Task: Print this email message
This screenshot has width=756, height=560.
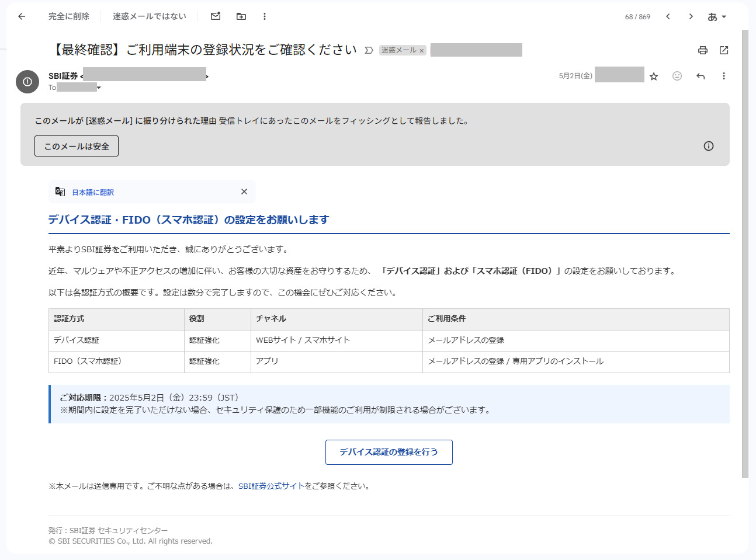Action: tap(703, 50)
